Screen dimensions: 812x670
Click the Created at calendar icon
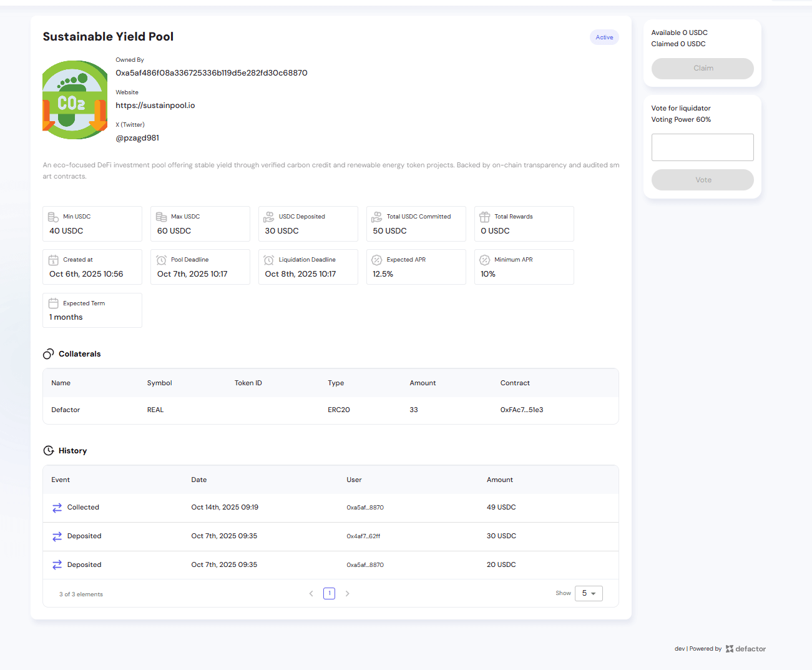point(54,260)
